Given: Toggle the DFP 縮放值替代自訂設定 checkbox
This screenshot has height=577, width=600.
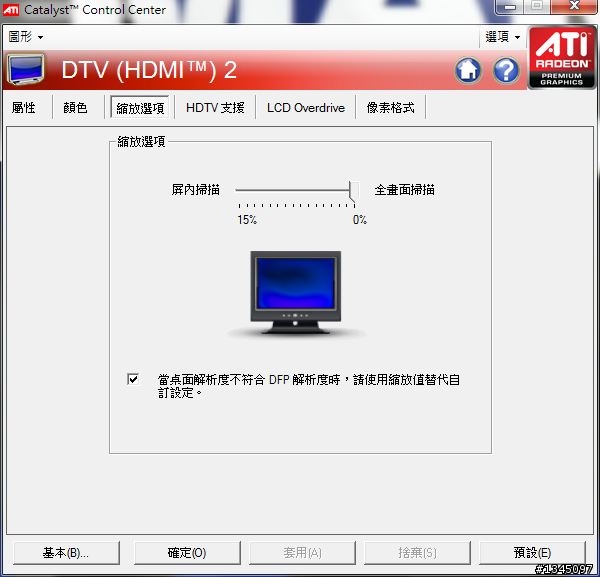Looking at the screenshot, I should [133, 379].
